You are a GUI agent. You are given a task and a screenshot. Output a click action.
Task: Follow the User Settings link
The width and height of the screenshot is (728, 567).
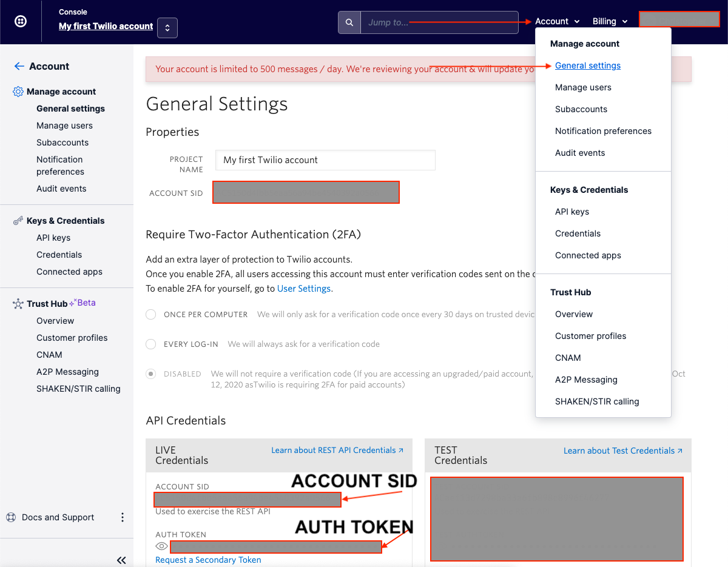click(x=304, y=289)
